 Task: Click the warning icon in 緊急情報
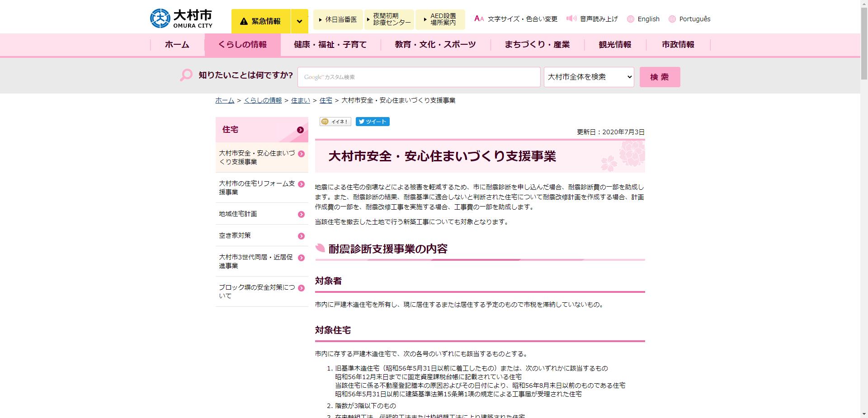244,20
